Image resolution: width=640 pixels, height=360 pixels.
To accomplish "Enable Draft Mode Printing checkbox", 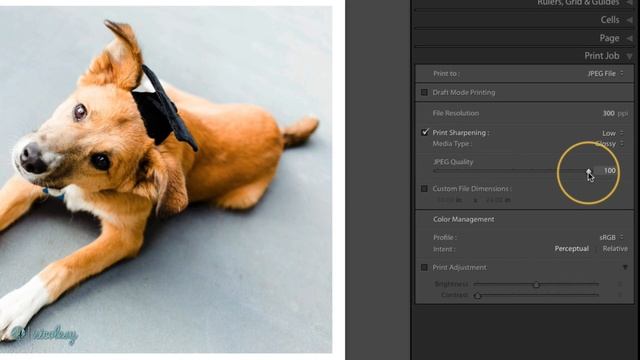I will [x=424, y=92].
